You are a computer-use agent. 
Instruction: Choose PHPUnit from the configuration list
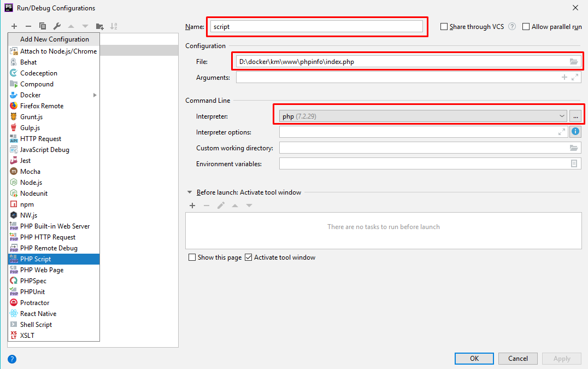(32, 292)
